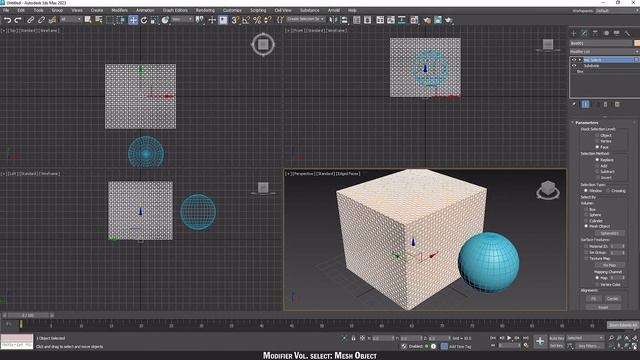
Task: Open the Rendering menu
Action: pyautogui.click(x=205, y=10)
